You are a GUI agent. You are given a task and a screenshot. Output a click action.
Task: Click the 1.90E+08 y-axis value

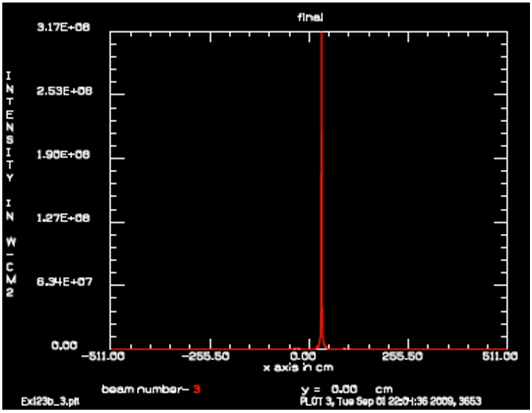click(x=63, y=154)
